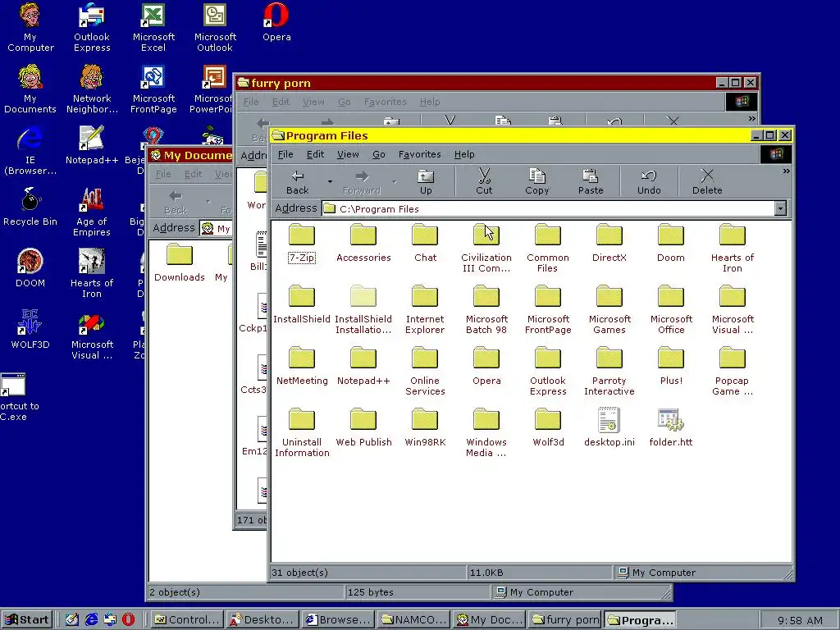This screenshot has height=630, width=840.
Task: Click the Cut toolbar button
Action: click(484, 182)
